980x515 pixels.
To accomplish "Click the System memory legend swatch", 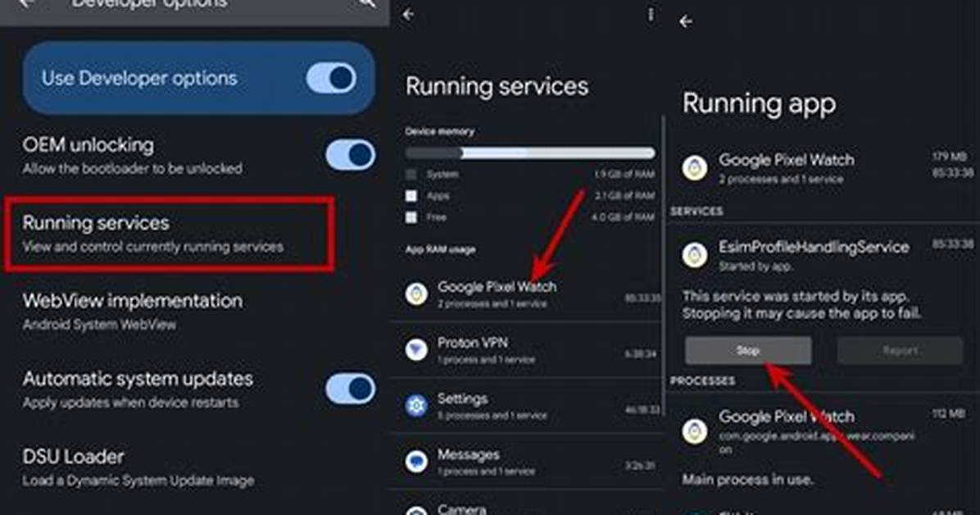I will click(x=411, y=175).
